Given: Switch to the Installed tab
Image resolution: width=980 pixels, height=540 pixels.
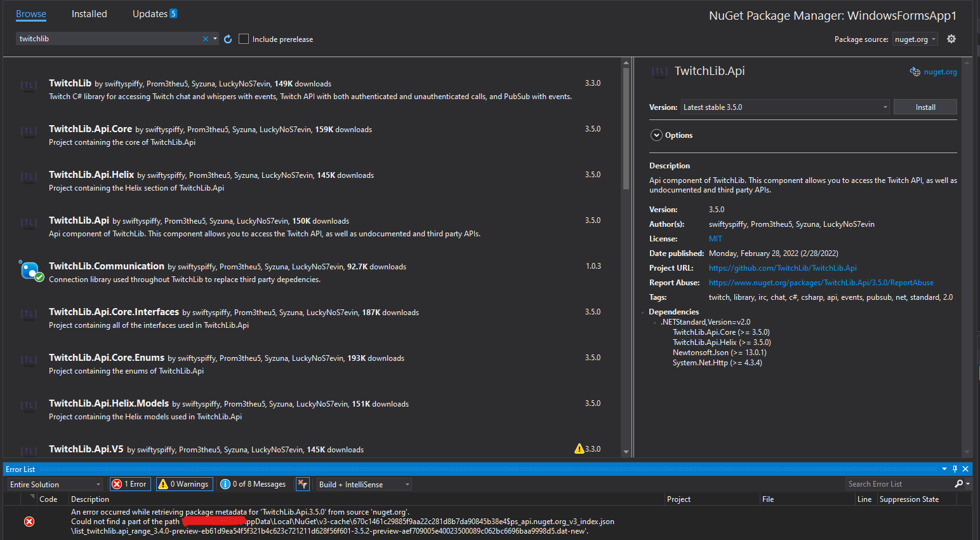Looking at the screenshot, I should (89, 14).
